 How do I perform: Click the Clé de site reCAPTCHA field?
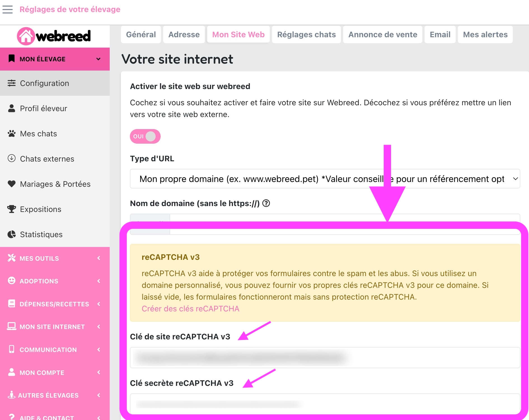(x=325, y=358)
